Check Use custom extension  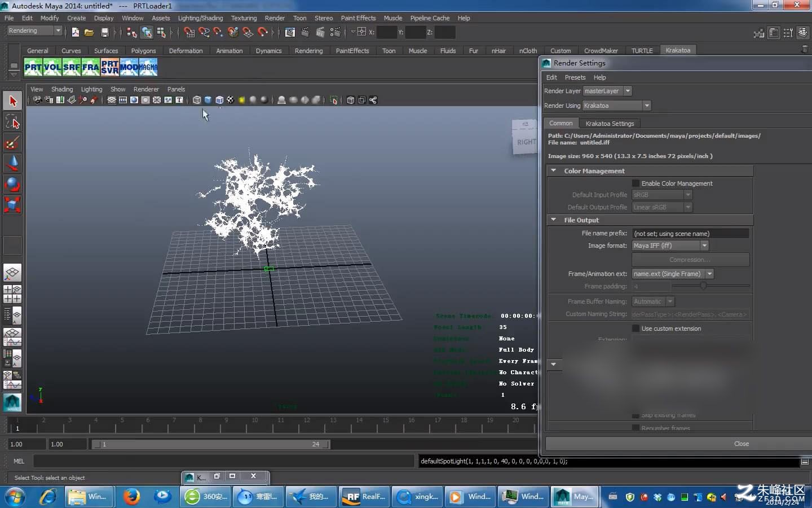tap(636, 329)
